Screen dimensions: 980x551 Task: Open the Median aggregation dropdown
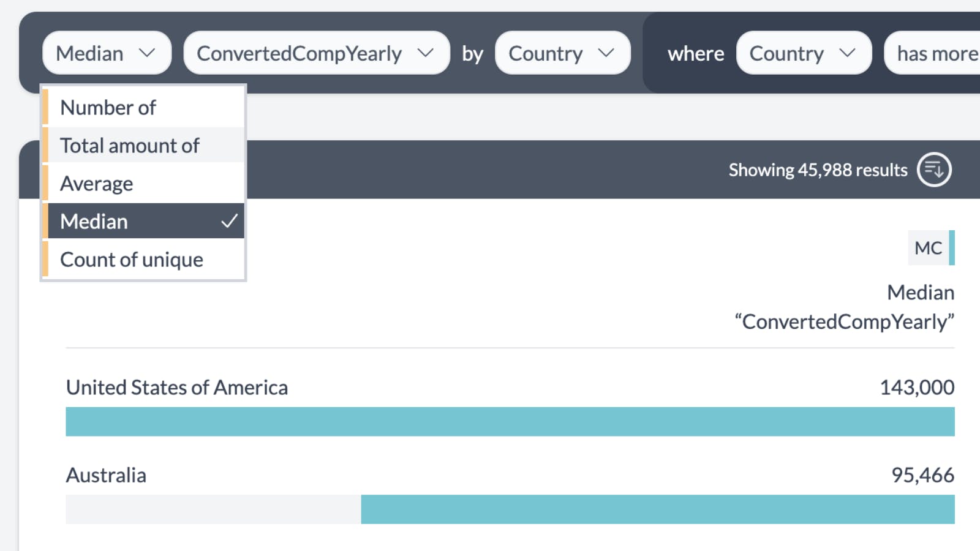107,53
